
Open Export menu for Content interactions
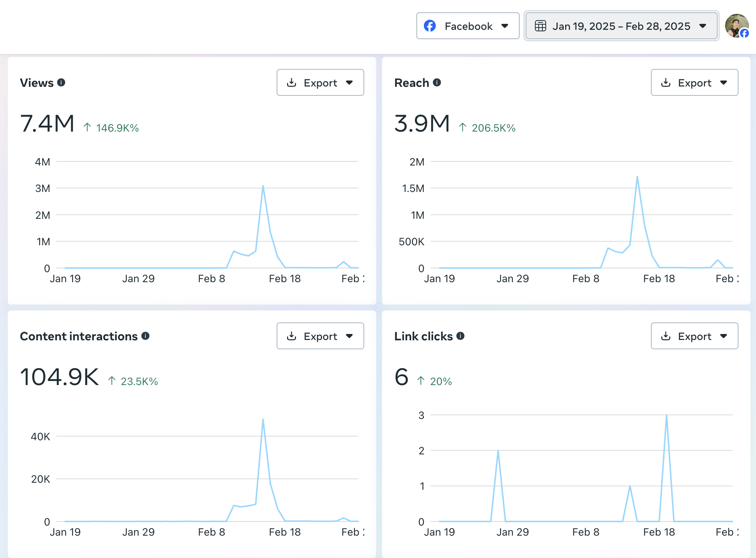pyautogui.click(x=320, y=336)
